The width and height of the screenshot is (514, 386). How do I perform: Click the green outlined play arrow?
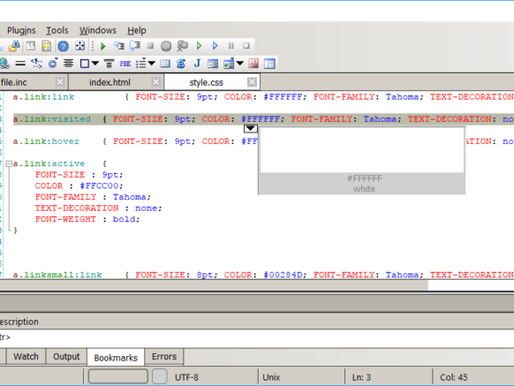[x=199, y=46]
